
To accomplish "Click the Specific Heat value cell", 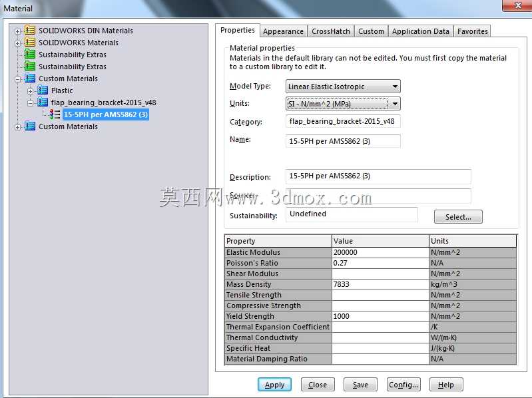I will [380, 348].
